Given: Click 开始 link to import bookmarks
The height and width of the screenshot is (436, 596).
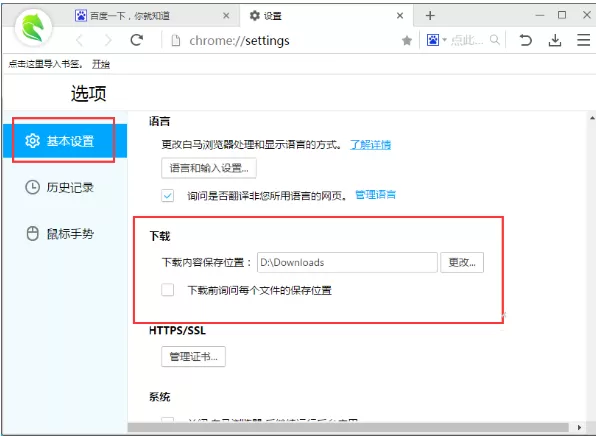Looking at the screenshot, I should (x=101, y=64).
